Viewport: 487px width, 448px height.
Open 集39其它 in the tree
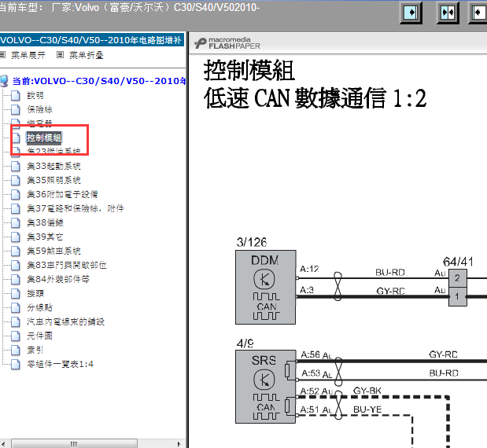(45, 237)
